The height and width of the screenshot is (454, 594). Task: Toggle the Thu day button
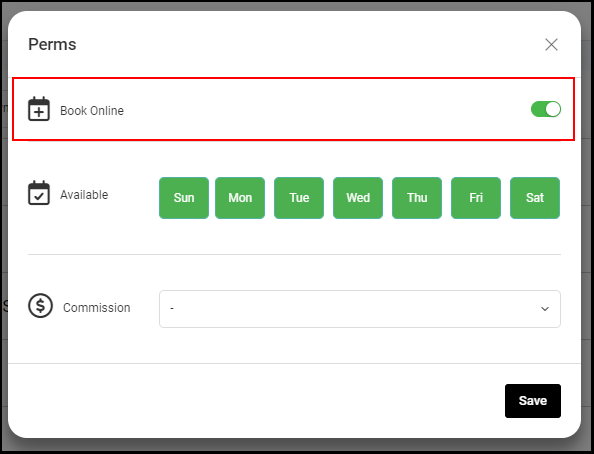click(417, 198)
